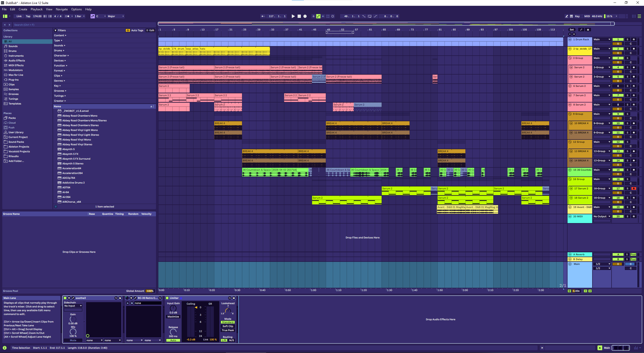Toggle Automation Arm in transport bar
Image resolution: width=644 pixels, height=353 pixels.
pos(318,16)
